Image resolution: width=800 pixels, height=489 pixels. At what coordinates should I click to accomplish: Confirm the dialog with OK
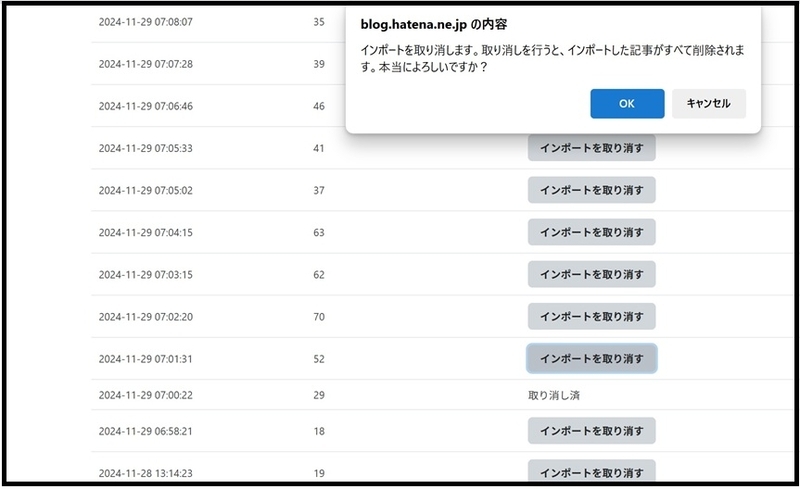click(x=627, y=104)
